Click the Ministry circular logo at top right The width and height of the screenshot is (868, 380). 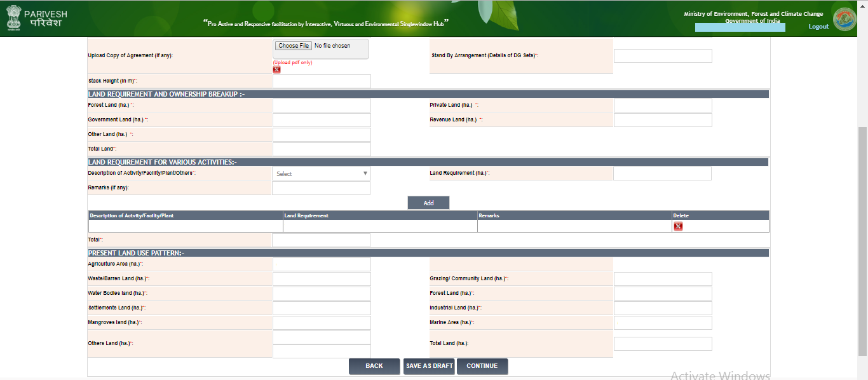tap(844, 19)
